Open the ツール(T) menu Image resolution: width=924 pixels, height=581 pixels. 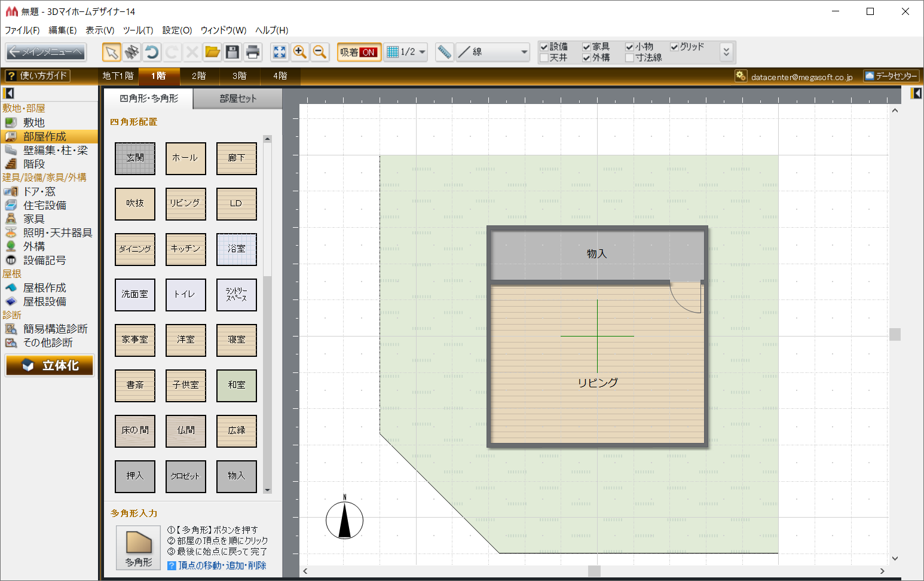click(138, 30)
